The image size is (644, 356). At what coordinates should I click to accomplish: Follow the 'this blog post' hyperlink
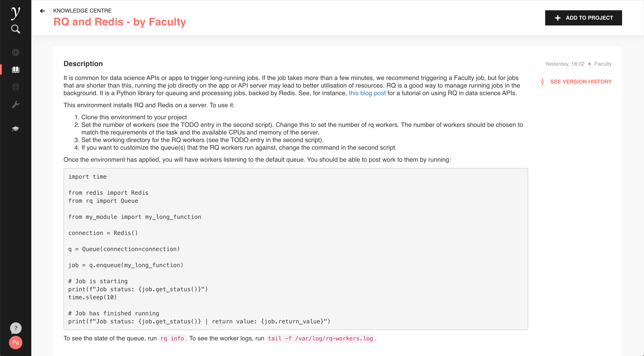[367, 93]
